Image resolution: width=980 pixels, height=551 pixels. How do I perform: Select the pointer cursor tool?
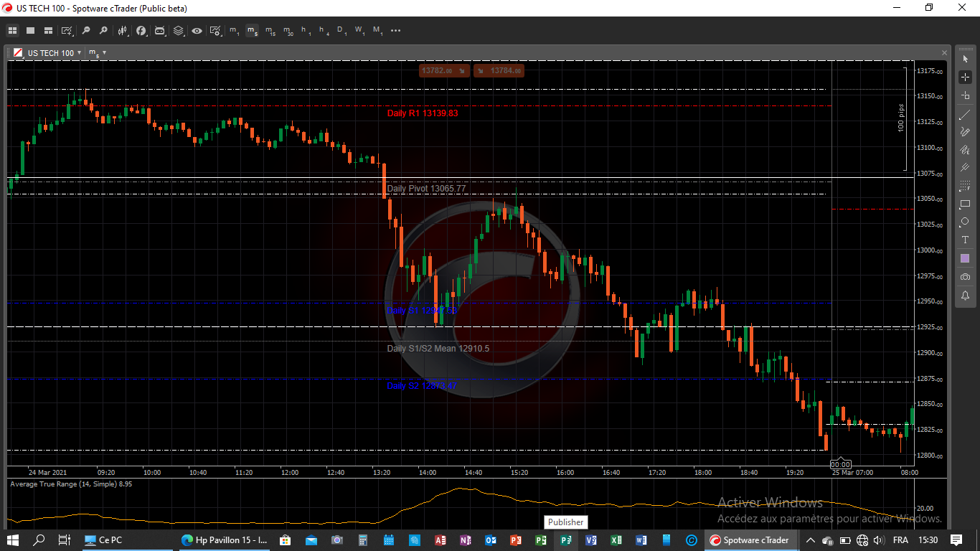tap(965, 59)
